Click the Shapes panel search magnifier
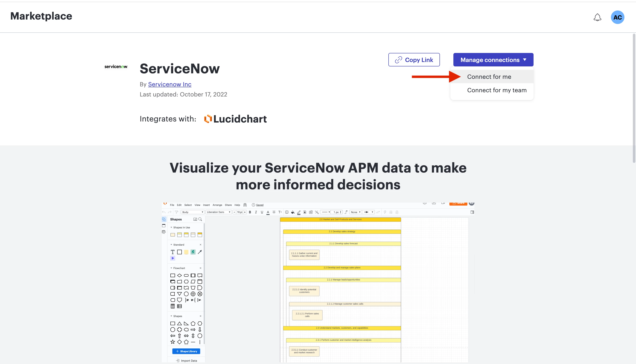 200,219
